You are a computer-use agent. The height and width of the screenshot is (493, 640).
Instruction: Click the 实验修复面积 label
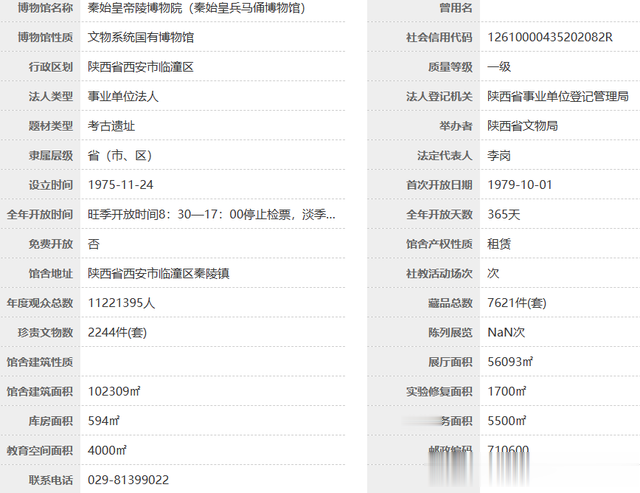coord(439,391)
